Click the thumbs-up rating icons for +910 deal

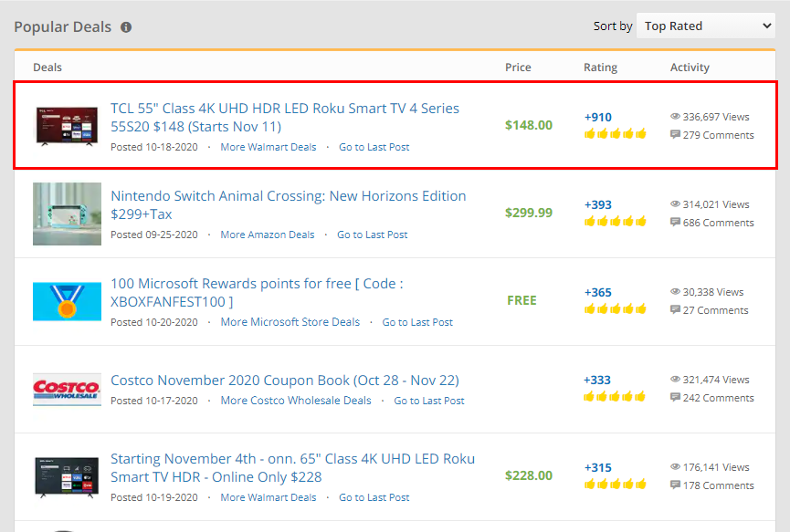tap(616, 134)
